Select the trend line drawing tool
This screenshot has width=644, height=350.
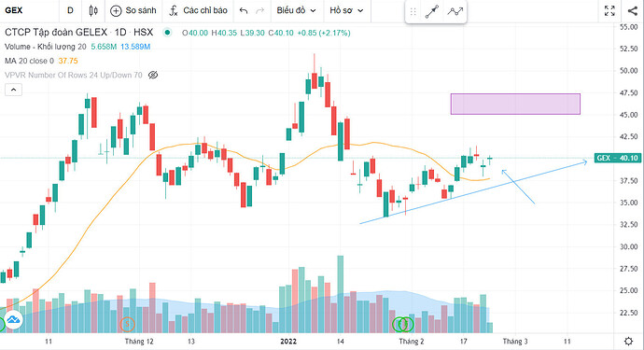click(432, 11)
